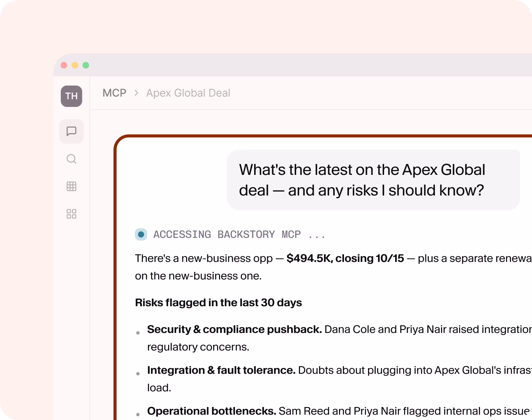Open the search icon in sidebar
The height and width of the screenshot is (420, 532).
point(71,159)
